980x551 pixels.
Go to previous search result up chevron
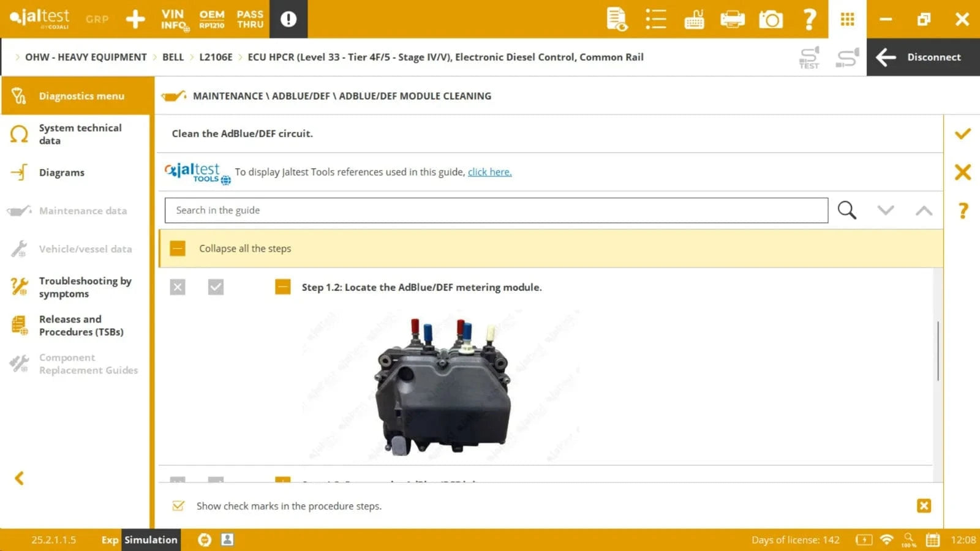[x=924, y=211]
